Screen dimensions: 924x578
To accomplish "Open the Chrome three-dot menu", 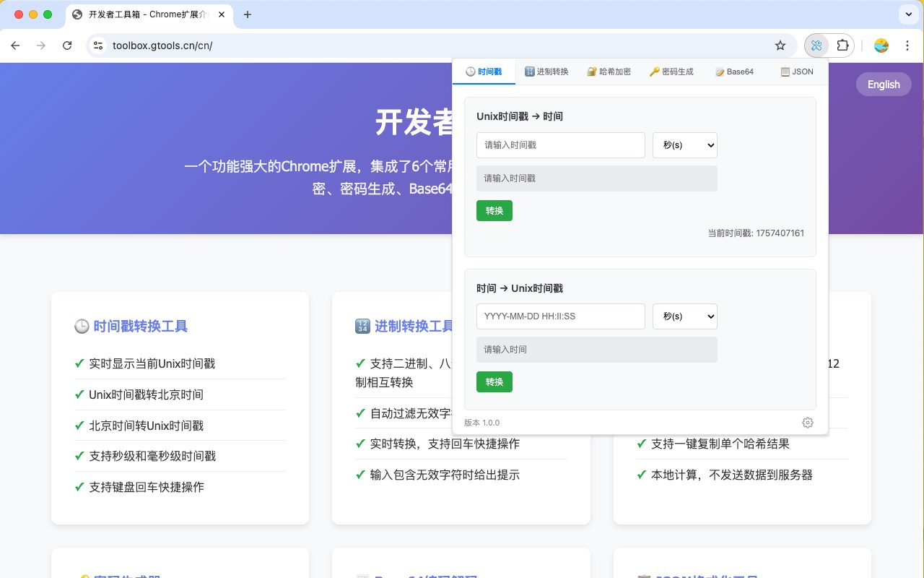I will click(906, 46).
